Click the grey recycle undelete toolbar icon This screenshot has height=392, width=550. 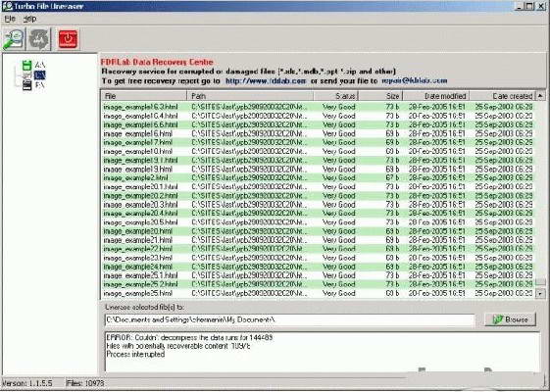[x=39, y=38]
